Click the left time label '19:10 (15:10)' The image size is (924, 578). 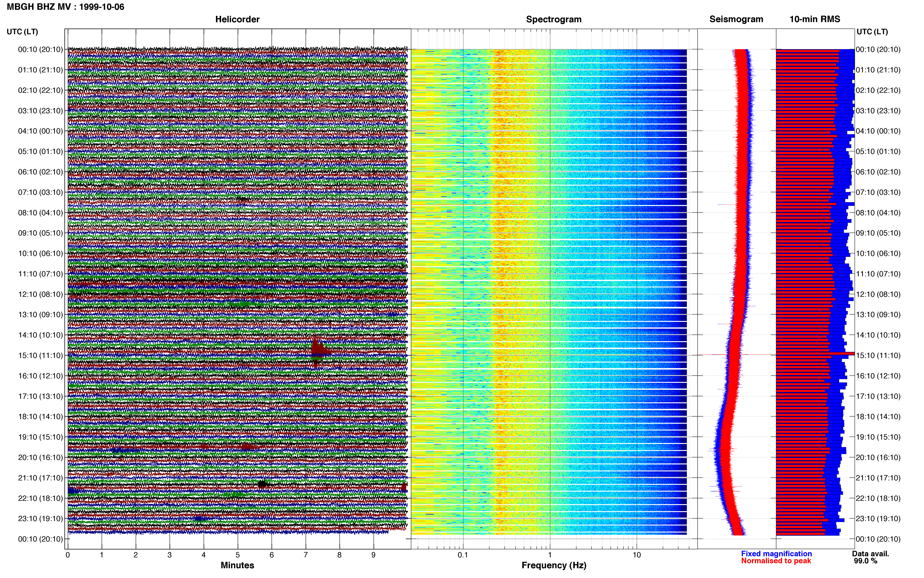tap(40, 437)
